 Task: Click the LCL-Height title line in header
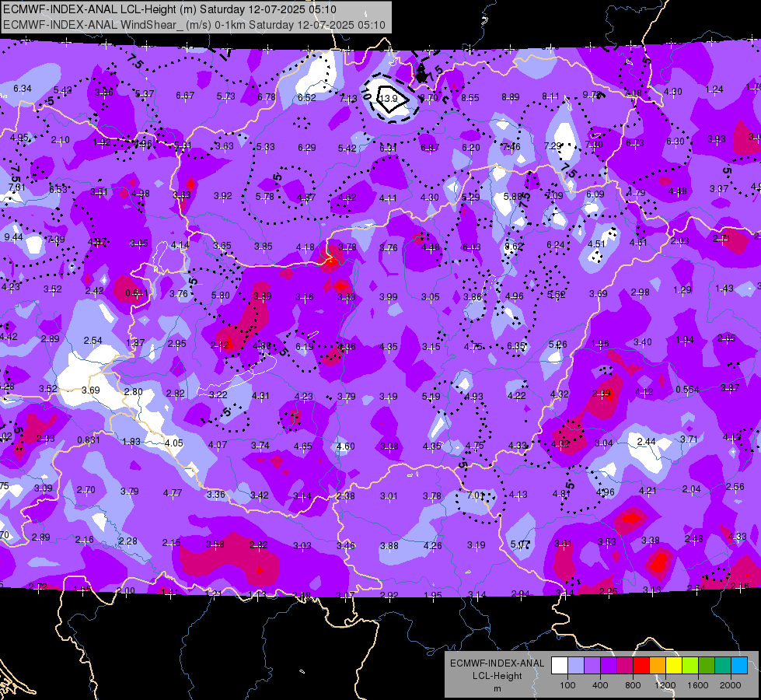pos(169,9)
